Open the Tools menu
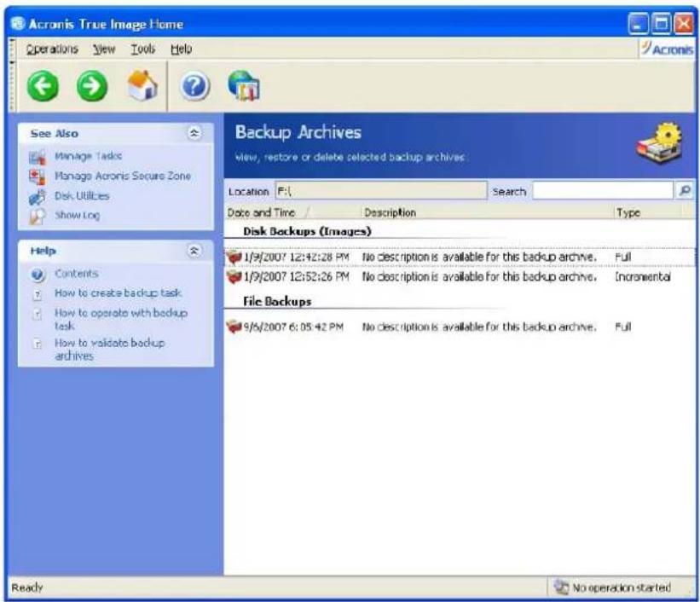The height and width of the screenshot is (602, 700). pyautogui.click(x=143, y=49)
